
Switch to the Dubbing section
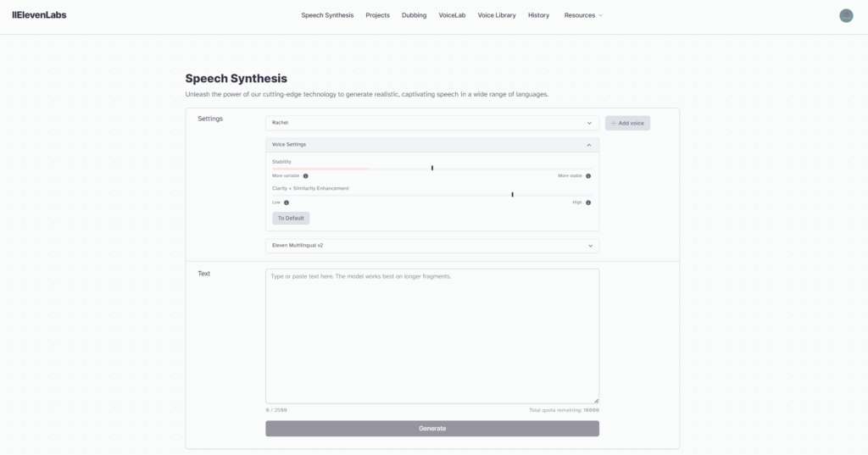(x=414, y=15)
